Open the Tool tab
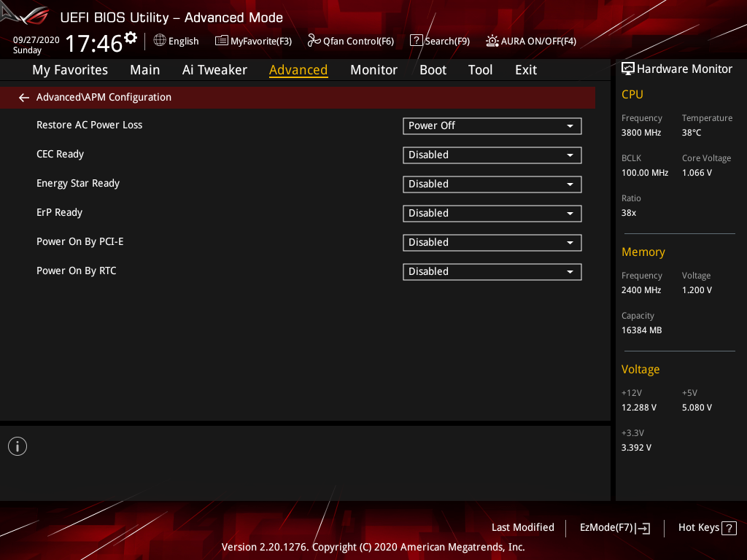The width and height of the screenshot is (747, 560). coord(480,70)
